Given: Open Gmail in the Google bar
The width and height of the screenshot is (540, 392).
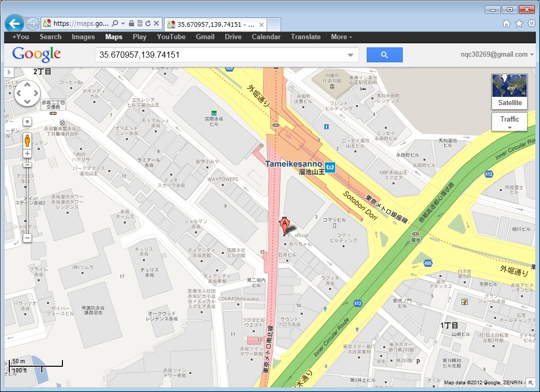Looking at the screenshot, I should point(205,37).
